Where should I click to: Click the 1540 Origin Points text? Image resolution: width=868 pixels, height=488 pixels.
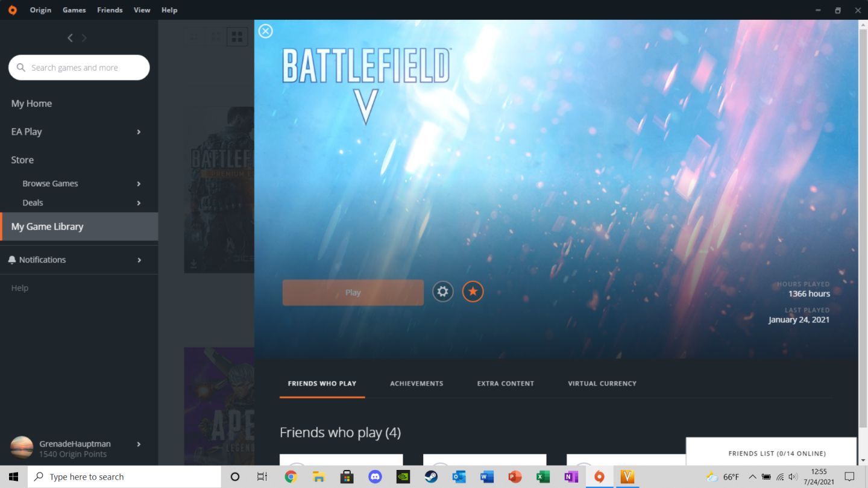[73, 454]
